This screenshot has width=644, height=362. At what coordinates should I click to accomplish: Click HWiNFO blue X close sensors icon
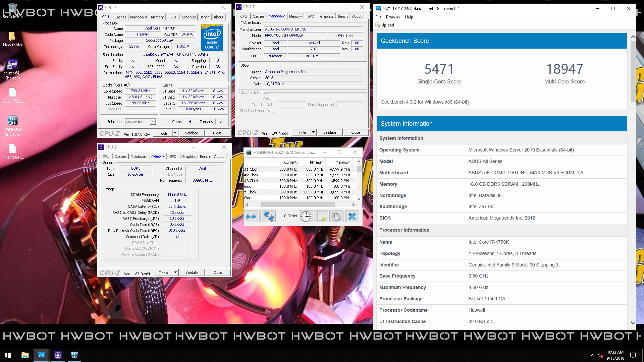coord(352,217)
